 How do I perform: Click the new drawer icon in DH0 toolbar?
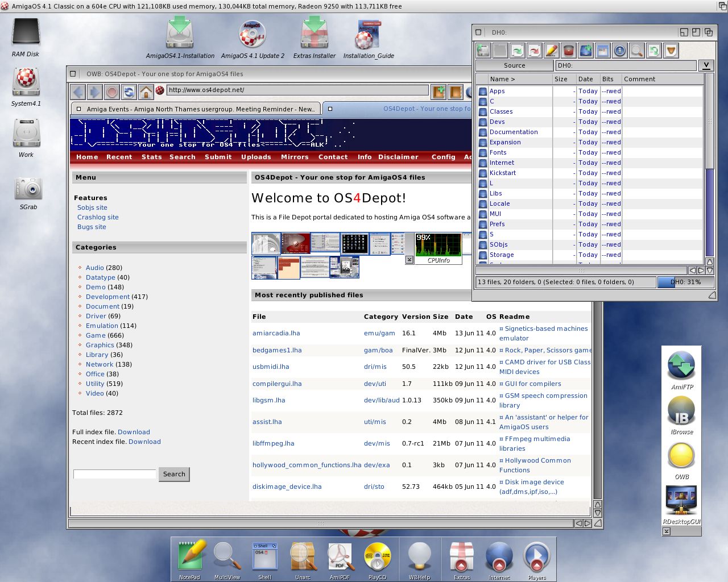[x=586, y=51]
